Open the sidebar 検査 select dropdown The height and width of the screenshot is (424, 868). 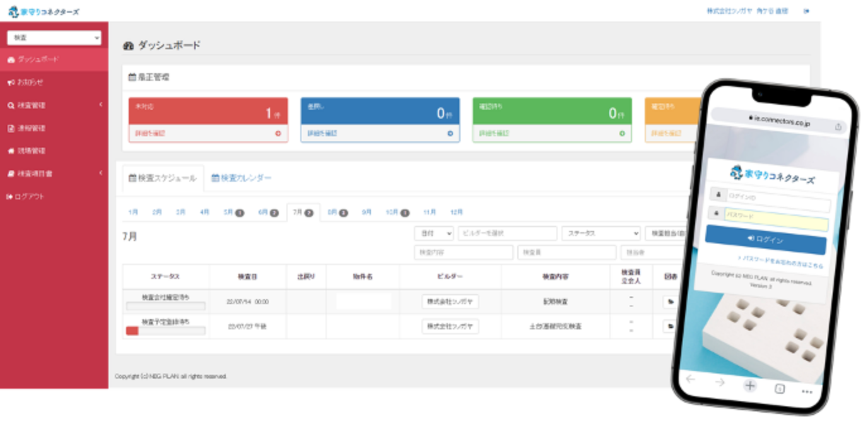pos(54,38)
